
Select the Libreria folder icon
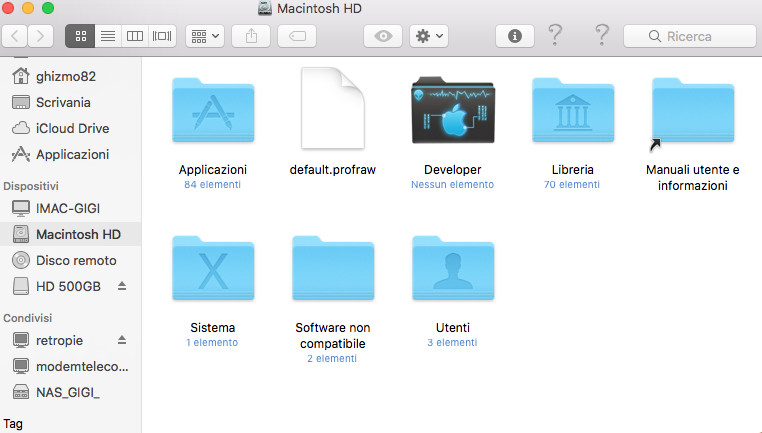click(573, 110)
